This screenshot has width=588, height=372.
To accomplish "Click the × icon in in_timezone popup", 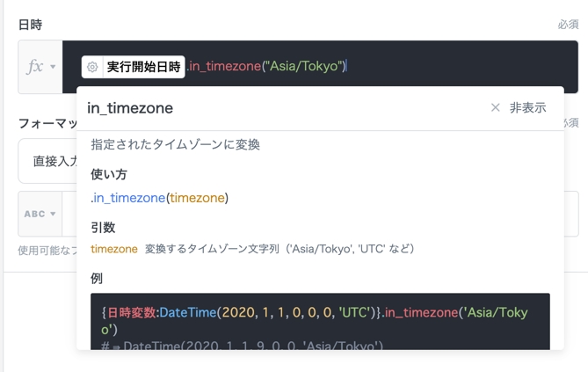I will [495, 107].
